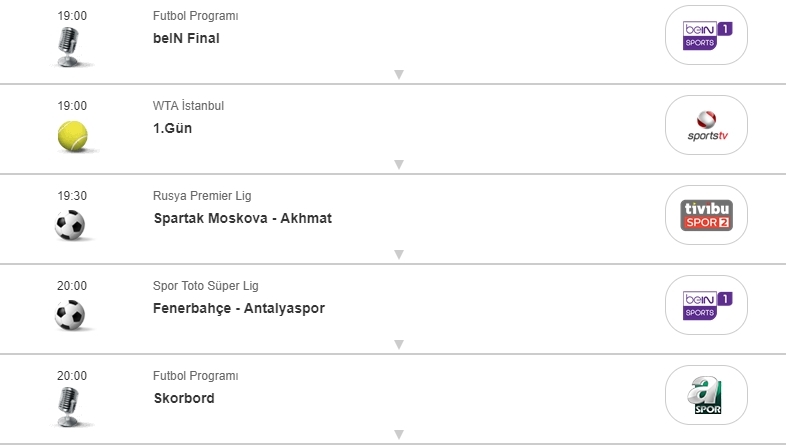Expand details under Spartak Moskova - Akhmat
786x445 pixels.
point(398,255)
